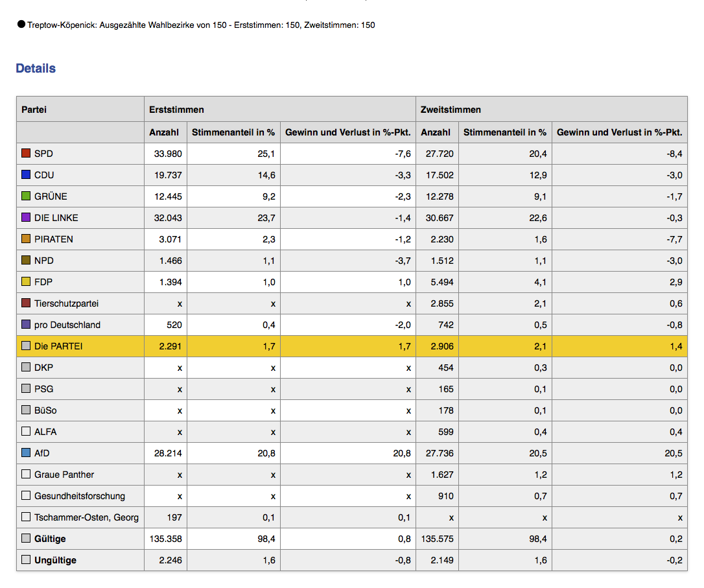This screenshot has height=588, width=704.
Task: Click the Graue Panther empty box
Action: [x=26, y=475]
